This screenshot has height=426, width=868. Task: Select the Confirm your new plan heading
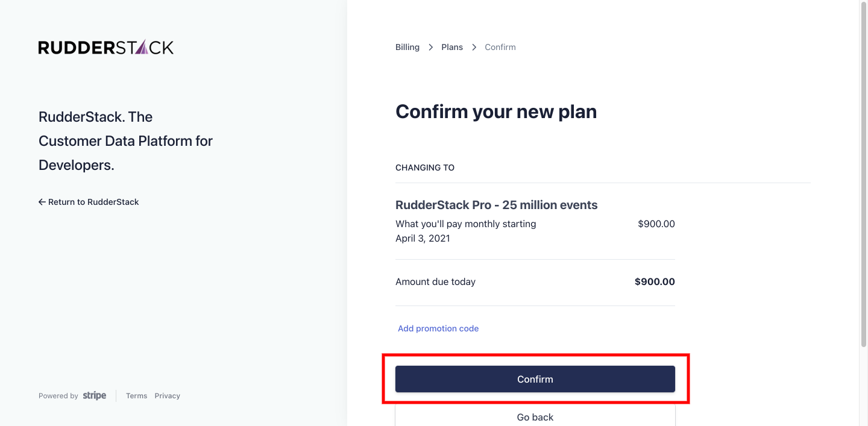click(496, 111)
